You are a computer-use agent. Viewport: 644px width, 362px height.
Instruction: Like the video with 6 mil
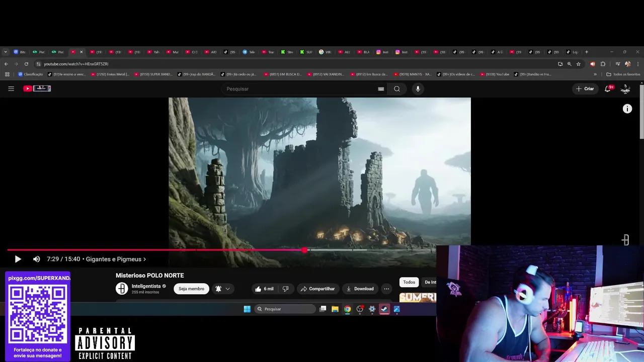pyautogui.click(x=264, y=289)
